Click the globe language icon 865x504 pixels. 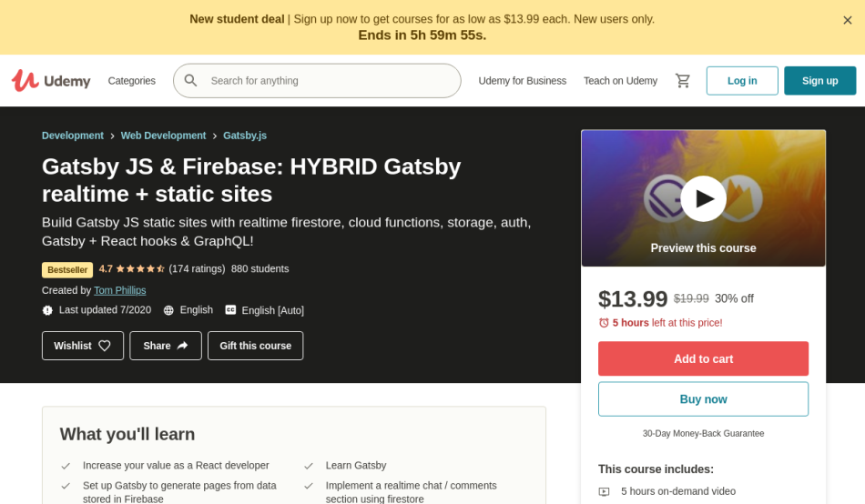(x=168, y=310)
